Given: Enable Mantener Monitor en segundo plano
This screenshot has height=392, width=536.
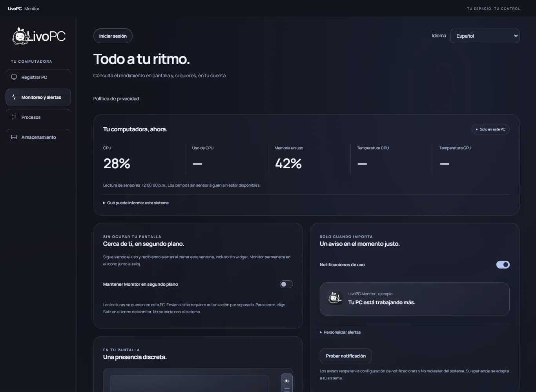Looking at the screenshot, I should (286, 284).
